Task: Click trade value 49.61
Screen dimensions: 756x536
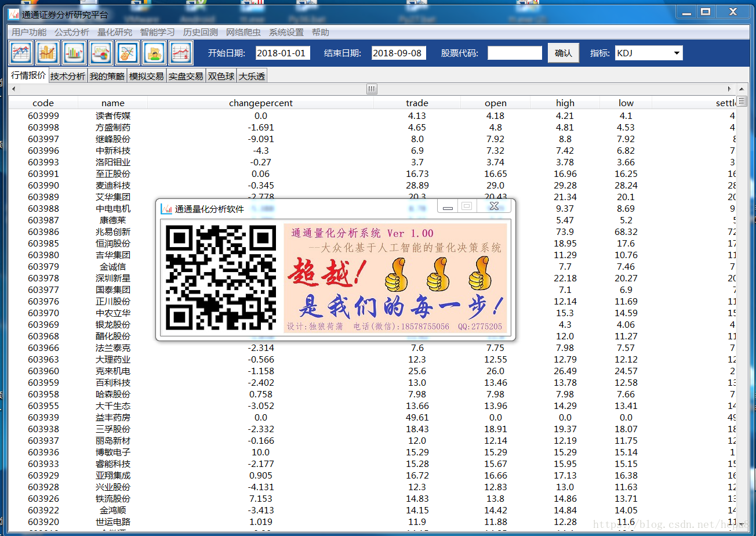Action: (x=417, y=418)
